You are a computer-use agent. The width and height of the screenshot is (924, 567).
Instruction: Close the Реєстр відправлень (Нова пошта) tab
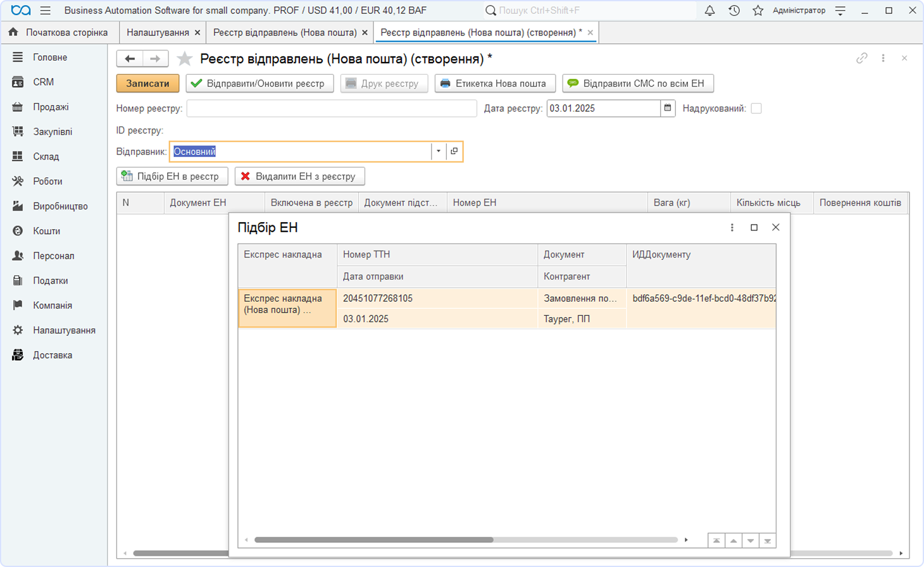365,33
